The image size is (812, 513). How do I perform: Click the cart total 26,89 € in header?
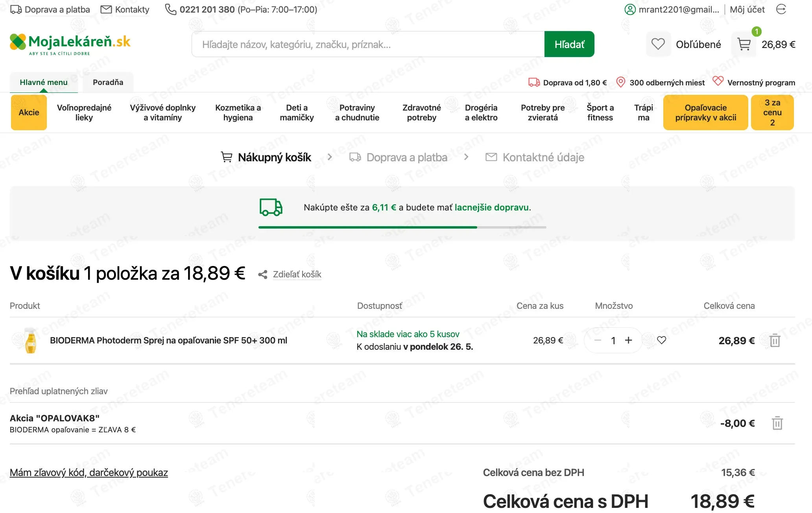(778, 44)
